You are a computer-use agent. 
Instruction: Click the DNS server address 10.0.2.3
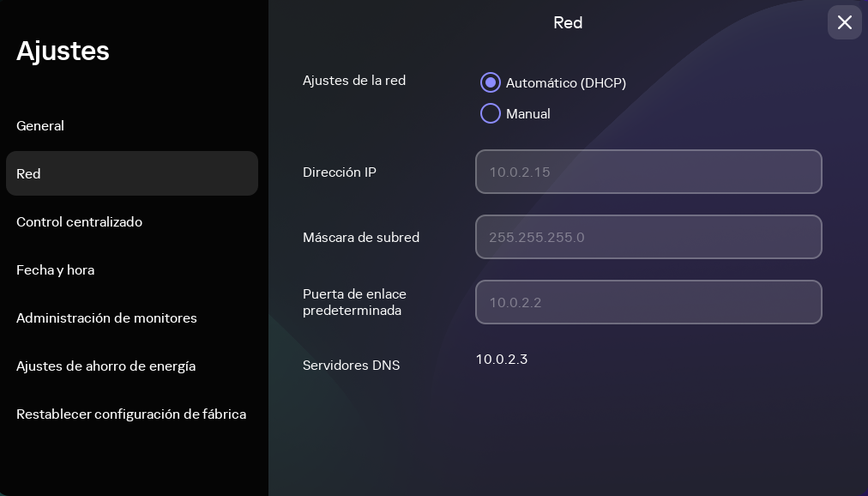[501, 360]
